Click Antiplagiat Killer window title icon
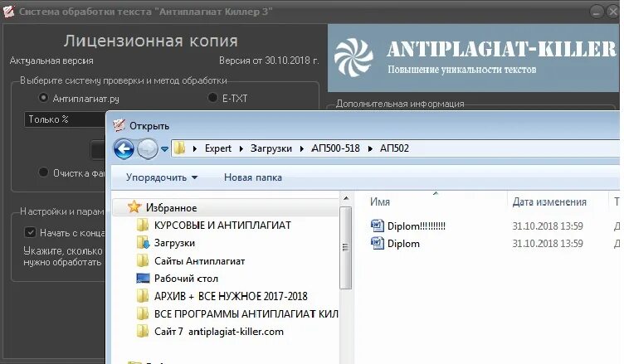The height and width of the screenshot is (364, 624). click(x=9, y=12)
